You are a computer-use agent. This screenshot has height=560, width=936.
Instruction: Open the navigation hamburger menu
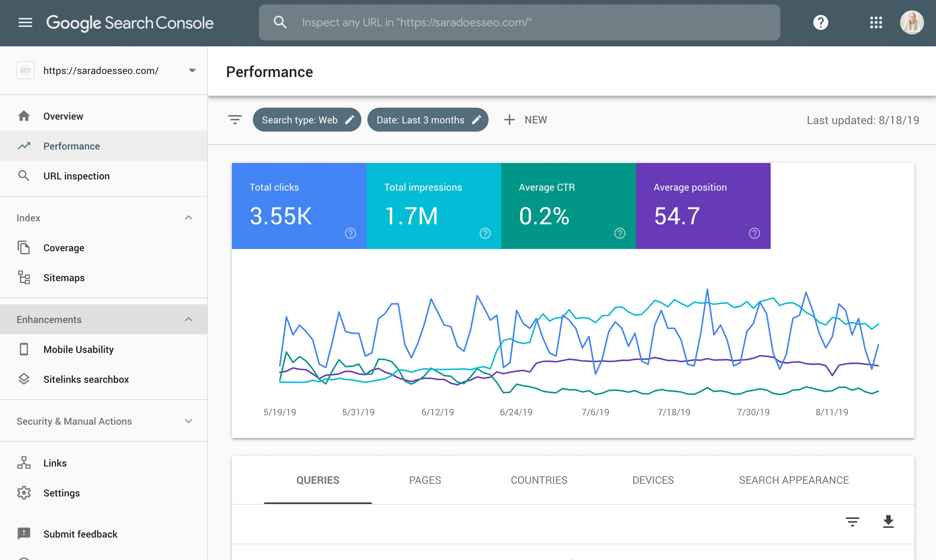point(25,22)
